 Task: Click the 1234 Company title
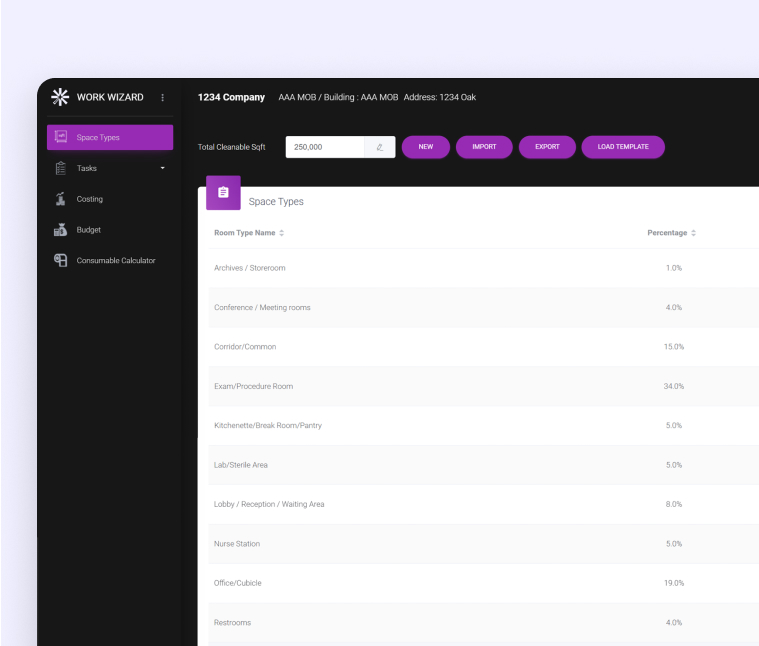(231, 97)
